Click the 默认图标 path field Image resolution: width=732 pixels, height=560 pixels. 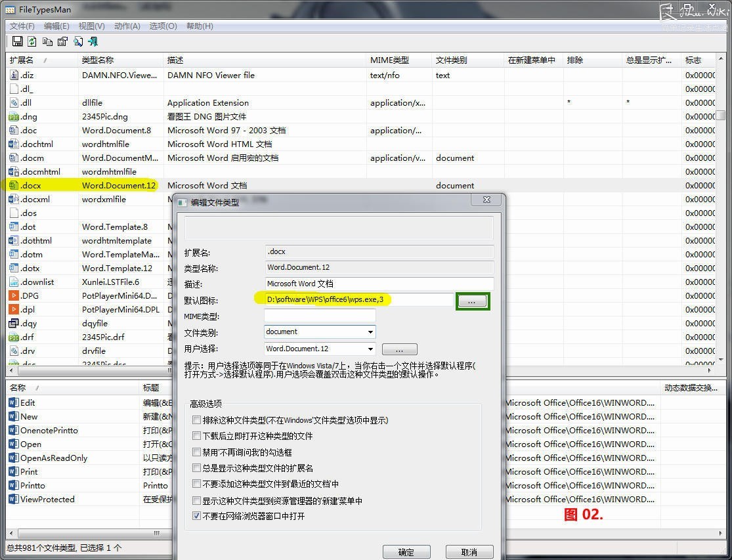click(358, 299)
